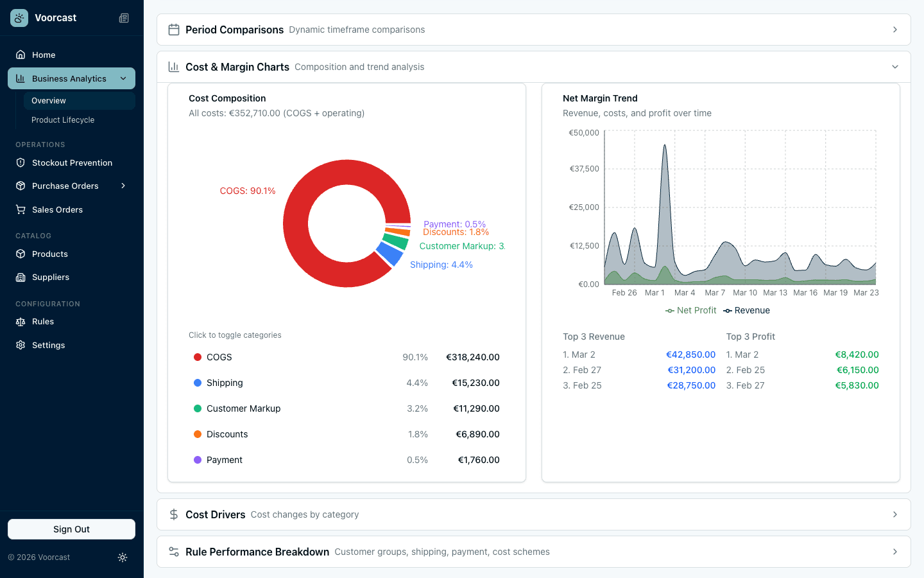The image size is (924, 578).
Task: Open Sales Orders via its cart icon
Action: (x=20, y=209)
